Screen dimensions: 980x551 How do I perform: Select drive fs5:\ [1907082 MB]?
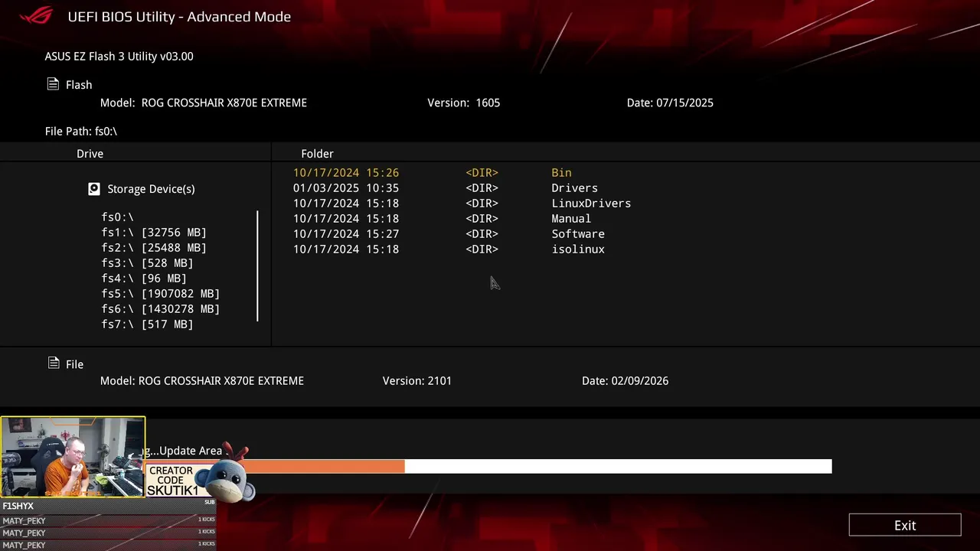161,294
